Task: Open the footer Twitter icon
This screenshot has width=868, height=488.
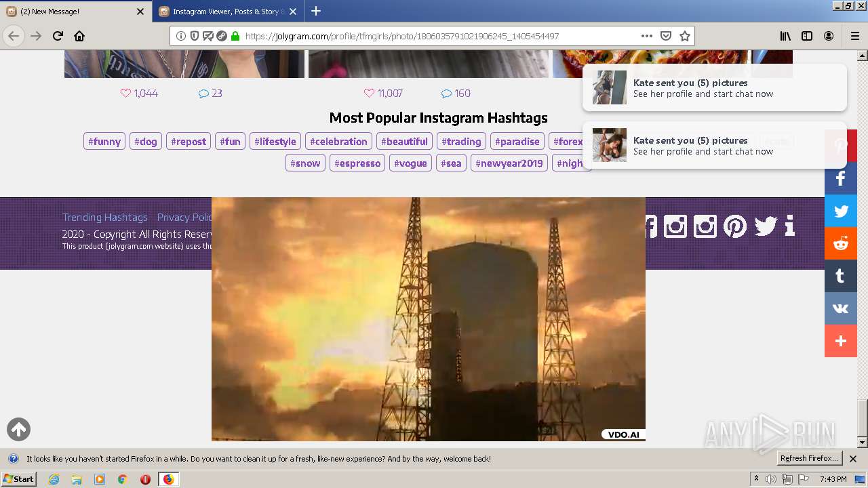Action: click(x=766, y=226)
